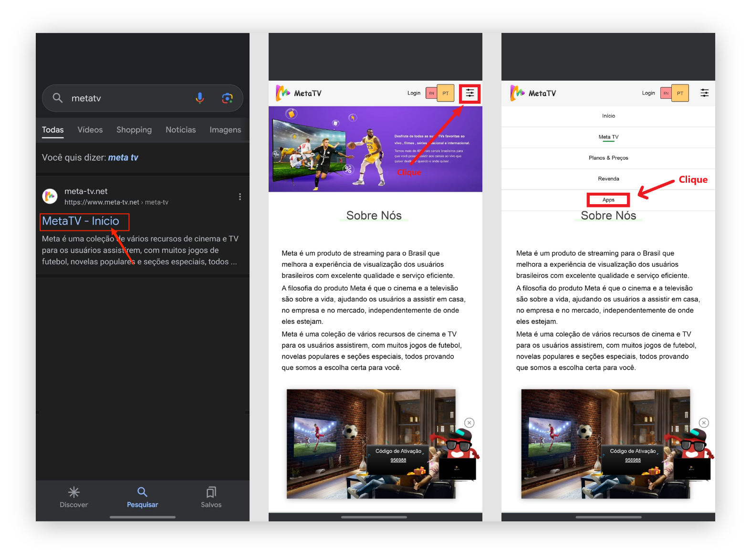Click Login in the middle screen header
Viewport: 751px width, 560px height.
[x=414, y=93]
